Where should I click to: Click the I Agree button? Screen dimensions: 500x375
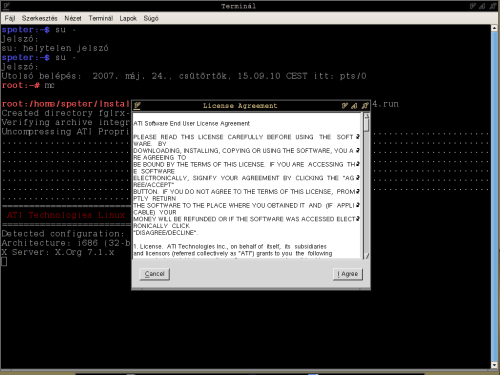pos(348,274)
